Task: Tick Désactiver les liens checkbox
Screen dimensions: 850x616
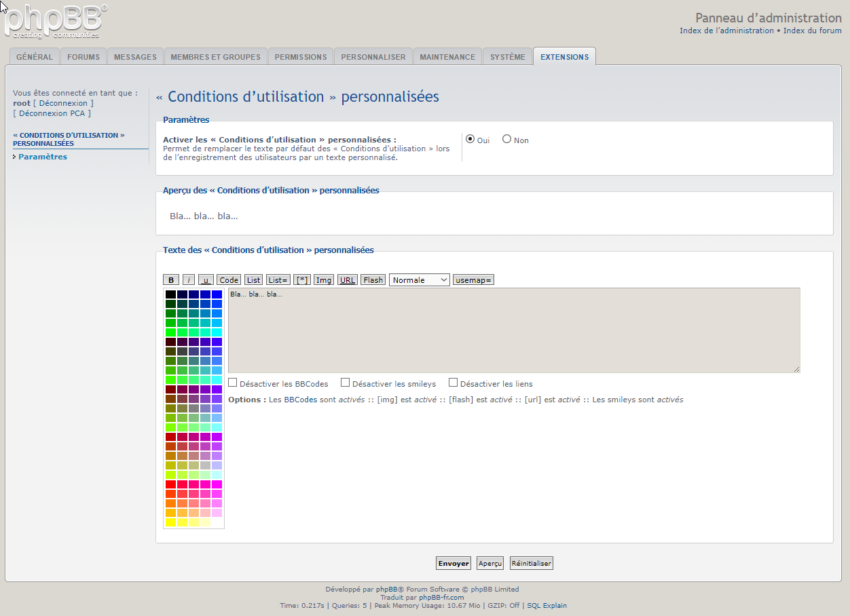Action: 453,383
